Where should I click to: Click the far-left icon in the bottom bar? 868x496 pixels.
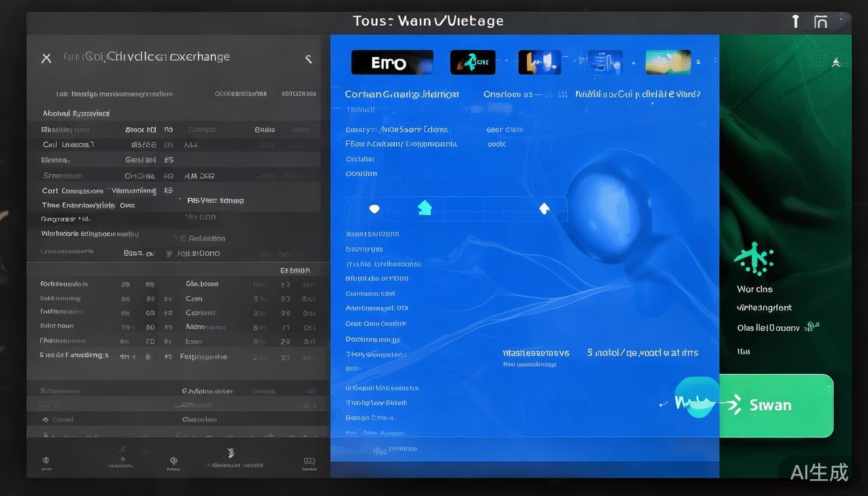point(46,462)
